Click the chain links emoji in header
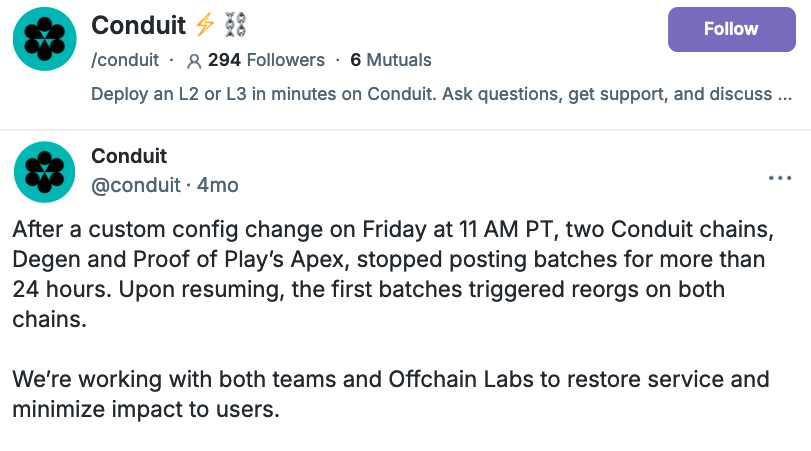 (x=236, y=27)
